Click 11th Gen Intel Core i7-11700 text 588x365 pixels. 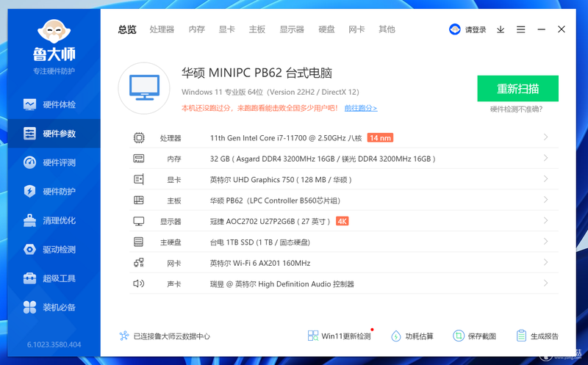coord(286,138)
